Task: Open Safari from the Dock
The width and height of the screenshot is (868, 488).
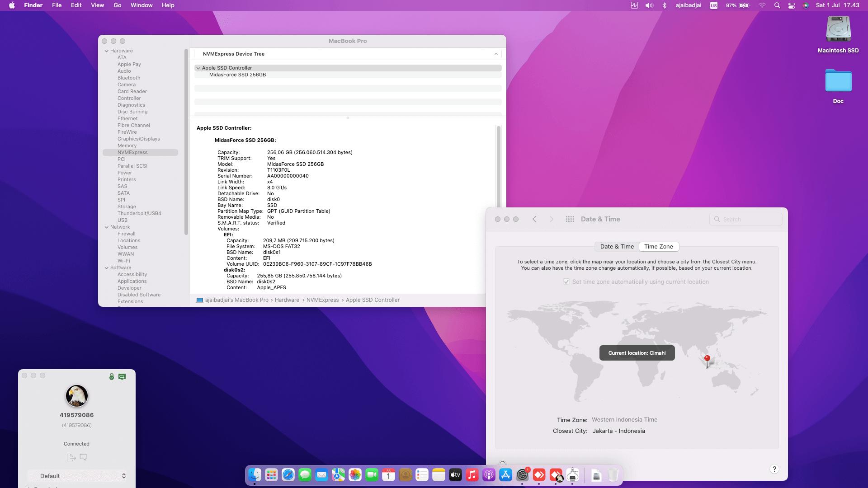Action: click(288, 475)
